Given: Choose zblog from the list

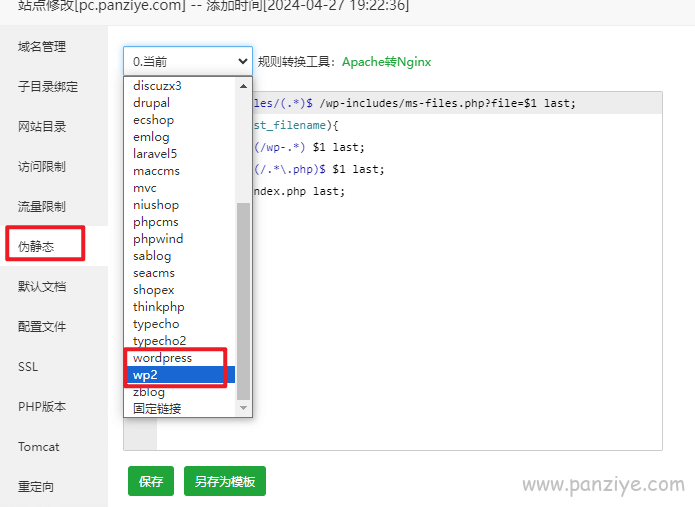Looking at the screenshot, I should pyautogui.click(x=180, y=392).
